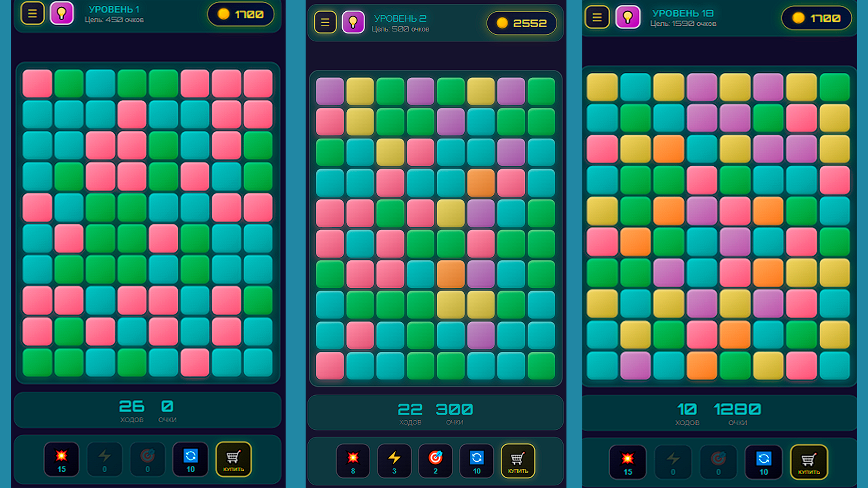The width and height of the screenshot is (868, 488).
Task: Open the hamburger menu on Level 2
Action: pyautogui.click(x=325, y=22)
